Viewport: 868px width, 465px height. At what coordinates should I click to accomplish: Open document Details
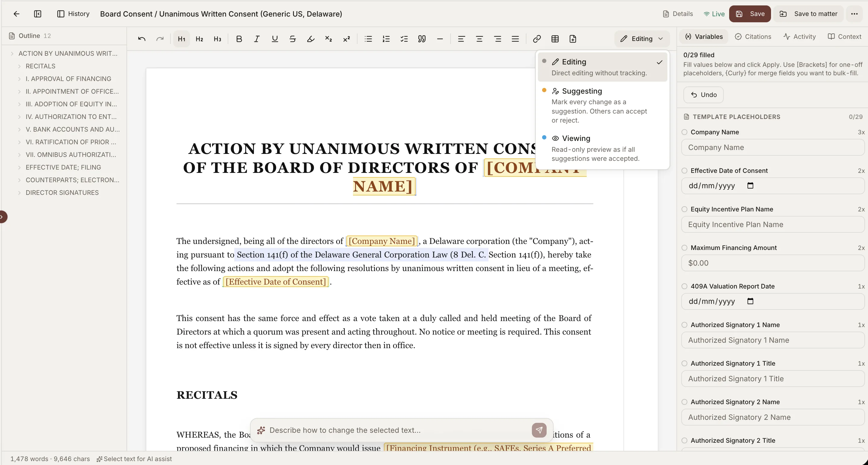pyautogui.click(x=678, y=14)
